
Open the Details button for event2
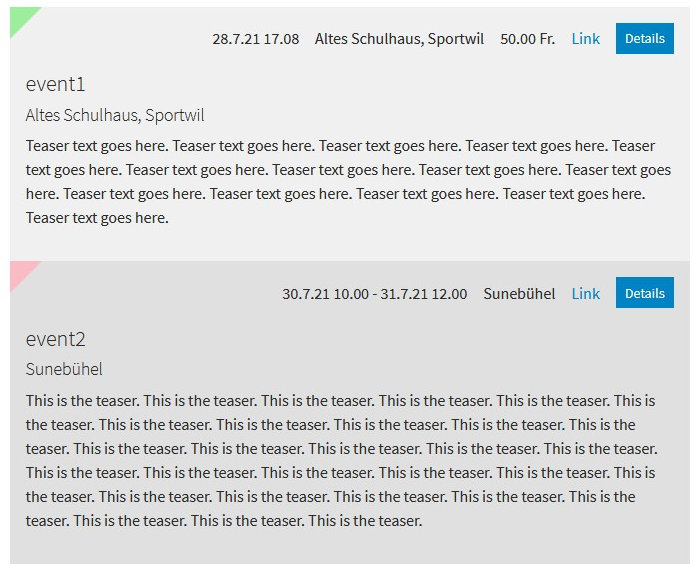pos(645,293)
